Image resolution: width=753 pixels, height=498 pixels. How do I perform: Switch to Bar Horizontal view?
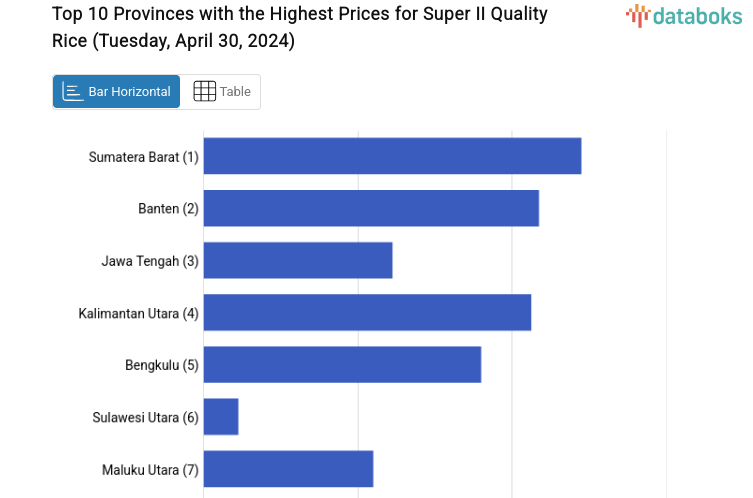click(117, 92)
